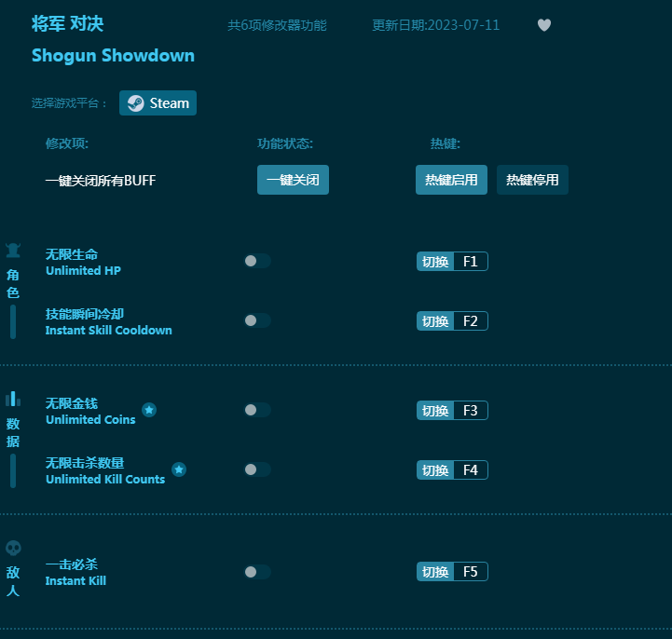Viewport: 672px width, 639px height.
Task: Click 切换 button for F5 hotkey
Action: (x=435, y=571)
